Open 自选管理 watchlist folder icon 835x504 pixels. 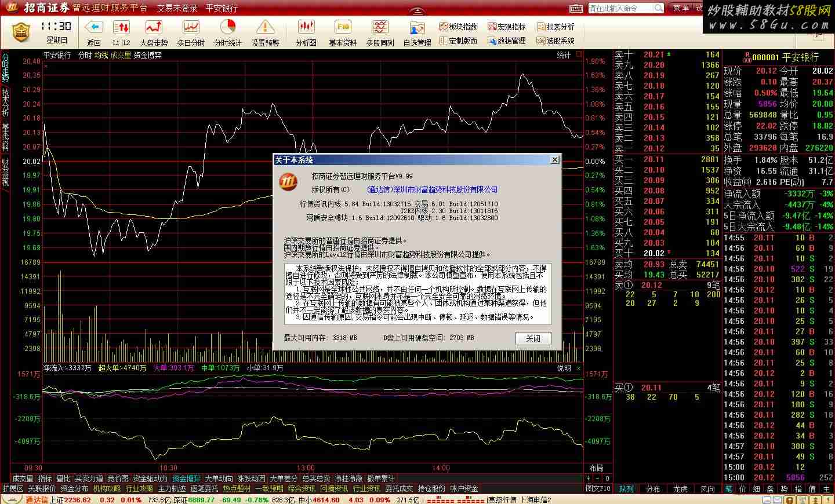tap(417, 27)
